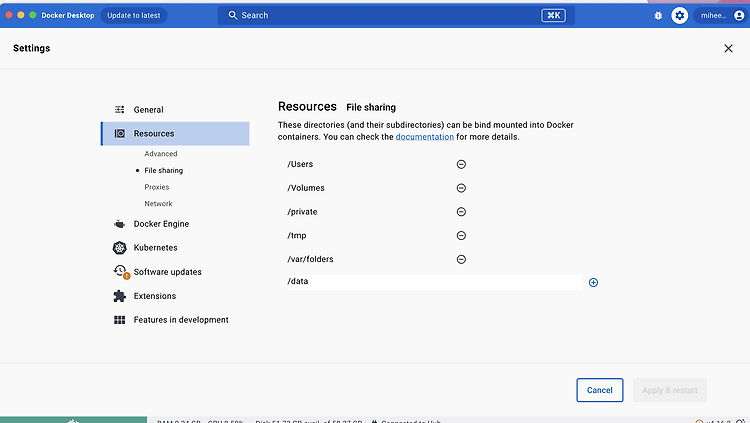Click the /Volumes path text

[x=306, y=188]
